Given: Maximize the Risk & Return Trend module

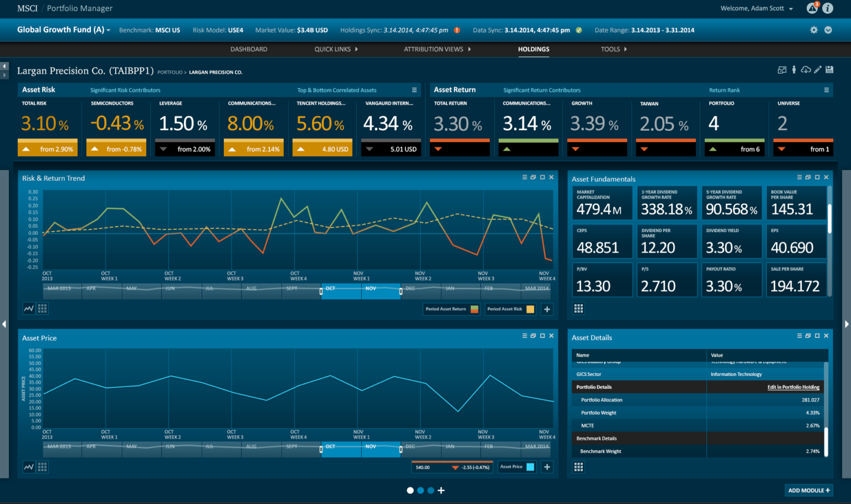Looking at the screenshot, I should pyautogui.click(x=542, y=177).
